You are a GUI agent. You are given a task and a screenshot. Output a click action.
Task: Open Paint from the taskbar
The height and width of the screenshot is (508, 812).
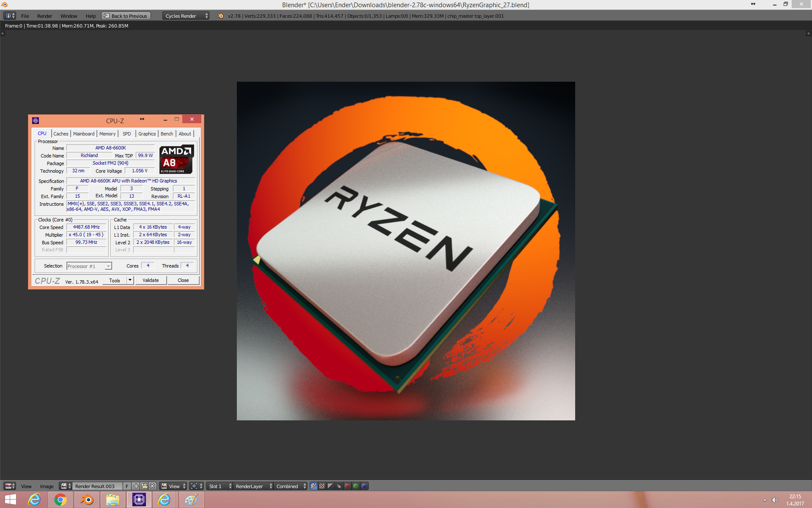191,500
